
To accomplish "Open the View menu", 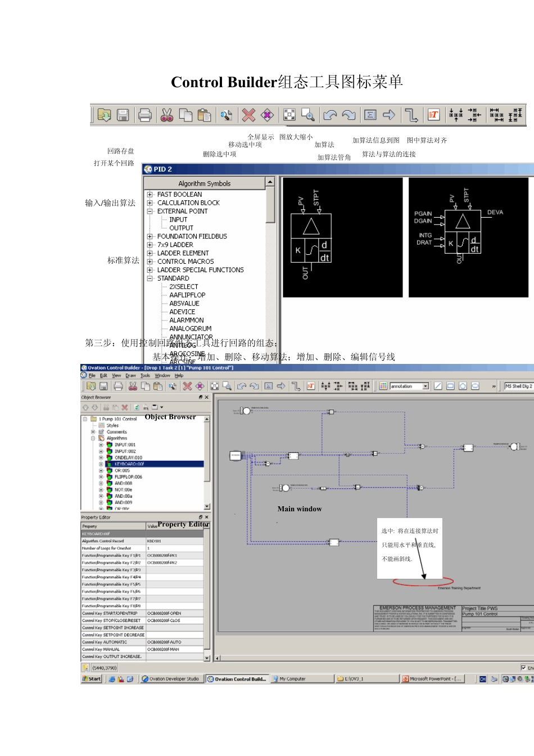I will click(x=116, y=376).
